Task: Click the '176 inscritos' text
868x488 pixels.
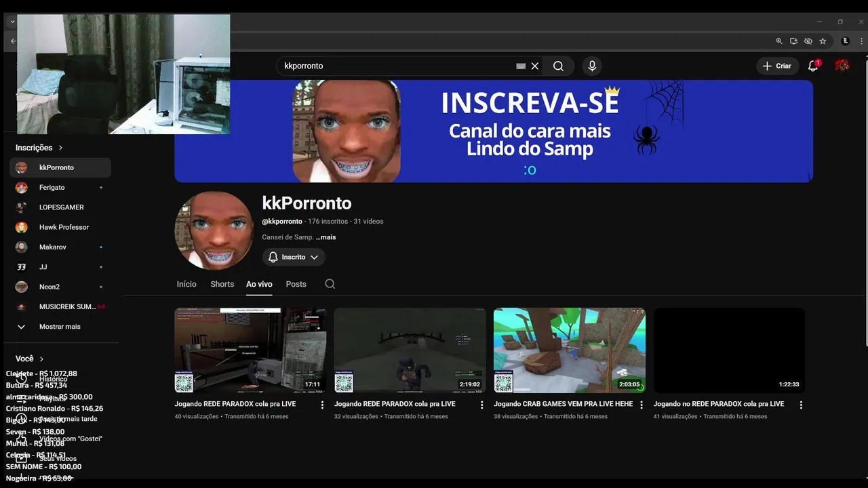Action: (328, 222)
